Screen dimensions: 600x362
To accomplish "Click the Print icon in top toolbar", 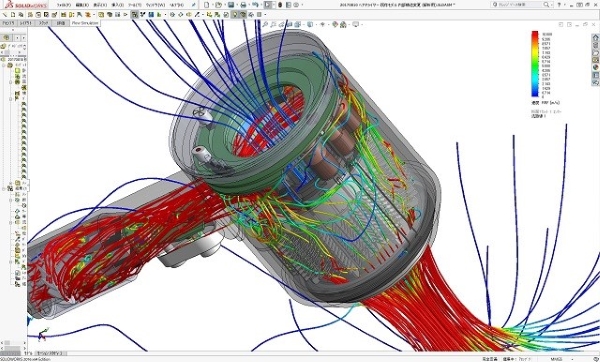I will click(x=243, y=5).
